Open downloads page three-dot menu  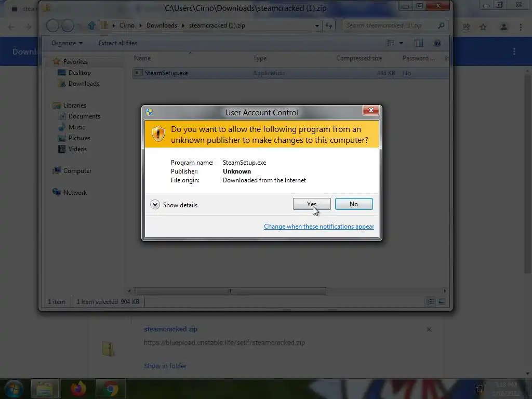[514, 51]
